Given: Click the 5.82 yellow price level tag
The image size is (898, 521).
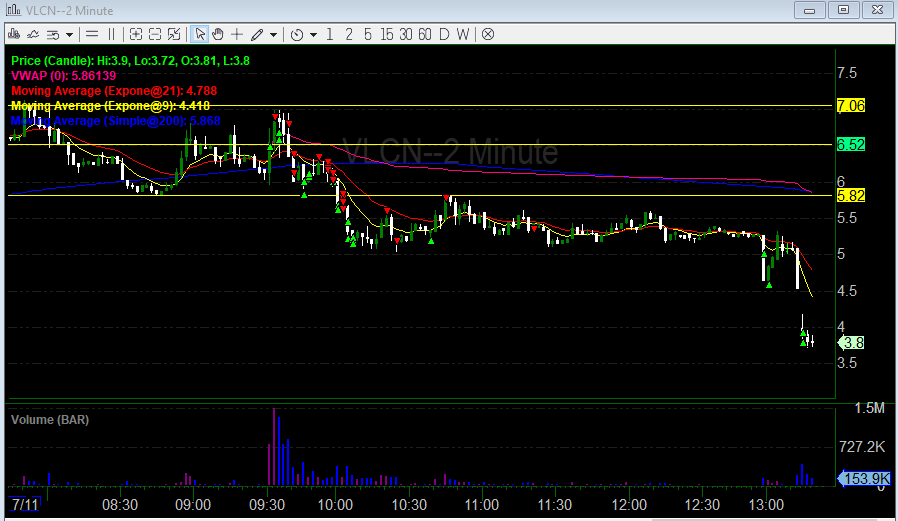Looking at the screenshot, I should (x=850, y=196).
